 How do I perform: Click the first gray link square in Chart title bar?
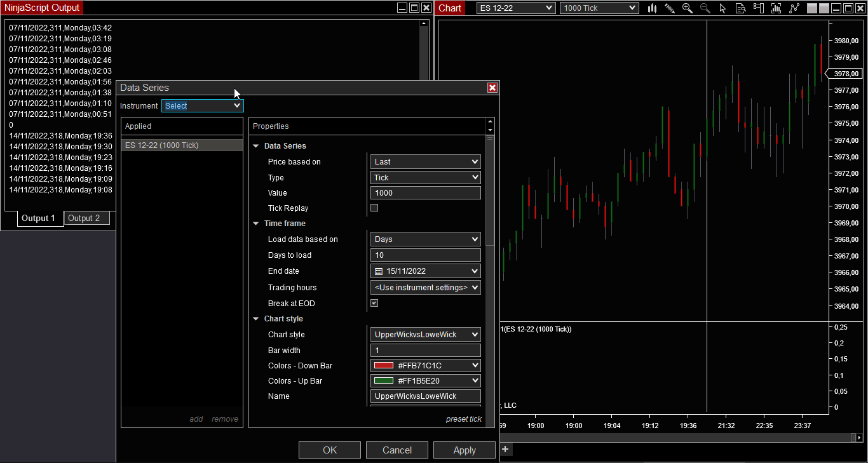click(812, 8)
